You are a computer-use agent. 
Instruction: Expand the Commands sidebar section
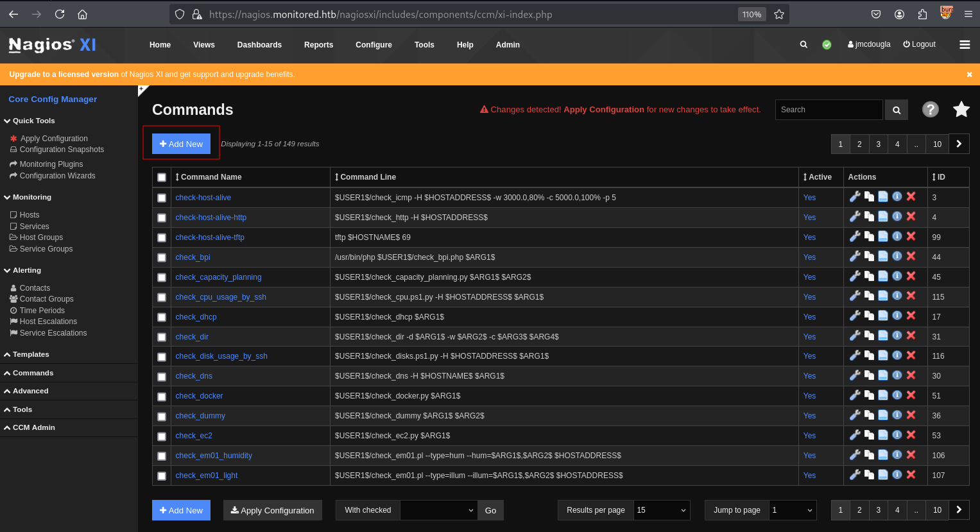click(x=29, y=373)
